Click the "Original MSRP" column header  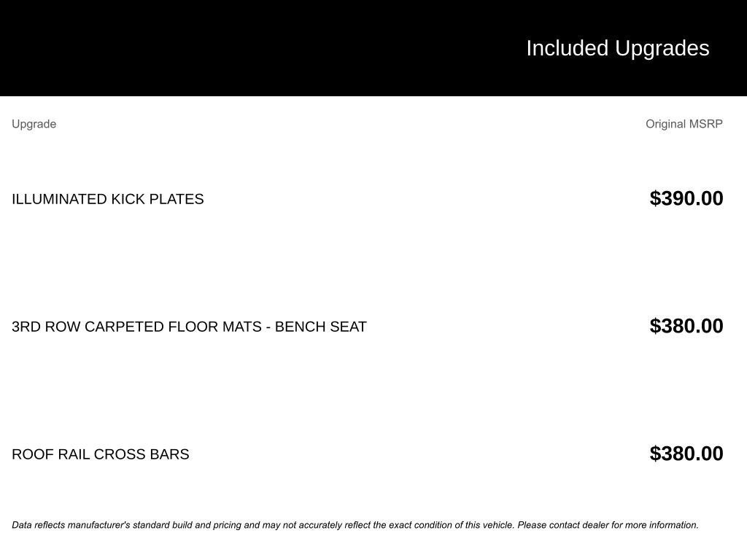[684, 124]
